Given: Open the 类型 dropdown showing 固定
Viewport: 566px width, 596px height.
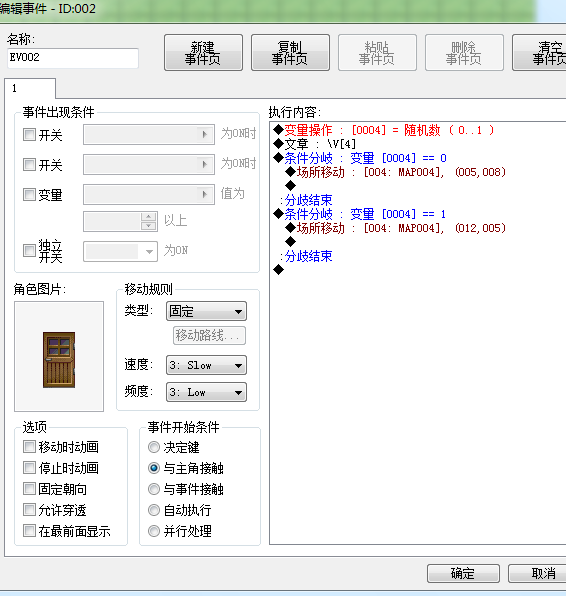Looking at the screenshot, I should pos(206,311).
